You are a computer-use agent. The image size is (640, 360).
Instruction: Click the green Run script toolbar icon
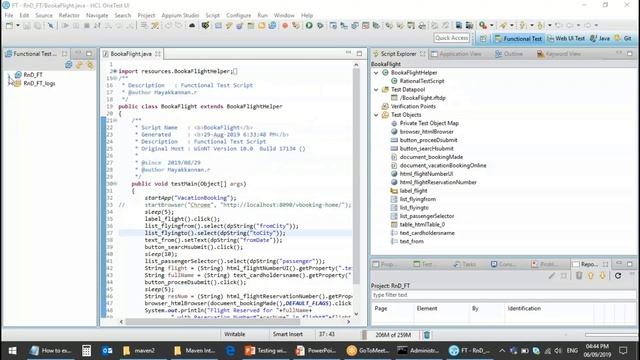[x=309, y=25]
